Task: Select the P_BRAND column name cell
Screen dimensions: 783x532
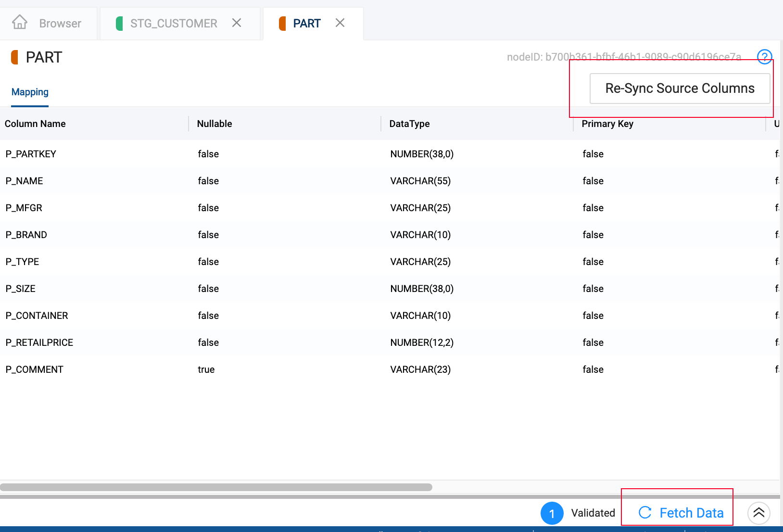Action: [x=26, y=235]
